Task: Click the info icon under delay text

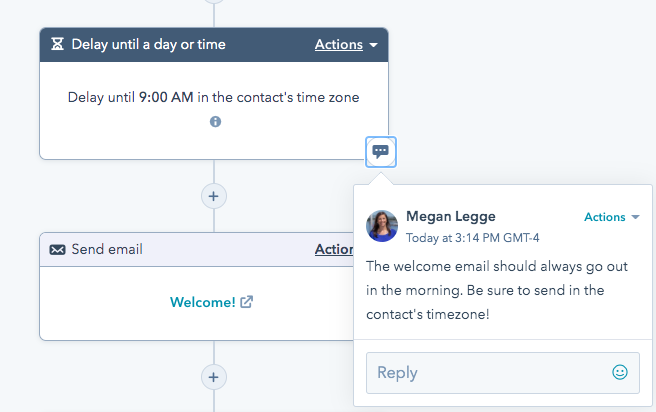Action: (x=215, y=122)
